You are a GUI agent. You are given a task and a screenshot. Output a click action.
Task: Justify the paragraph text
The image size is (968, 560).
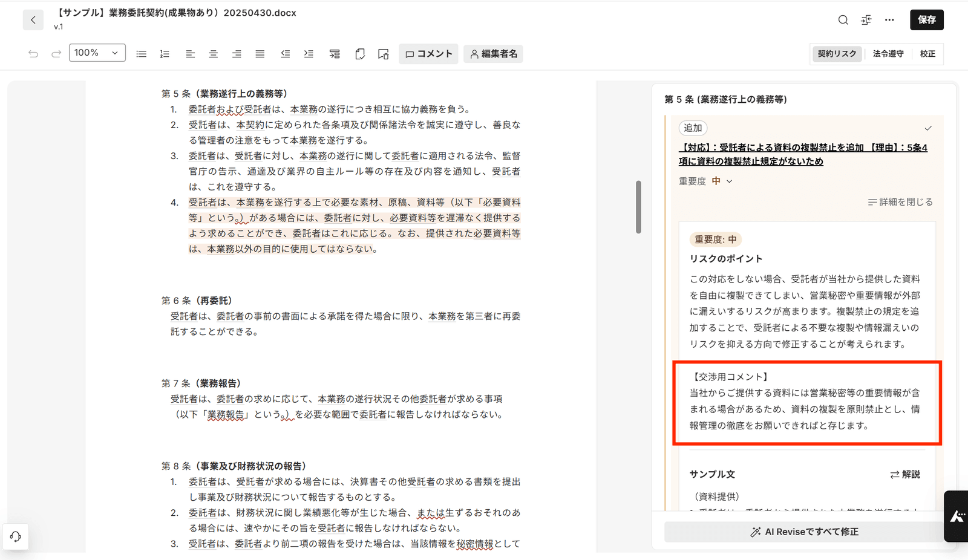(x=260, y=54)
